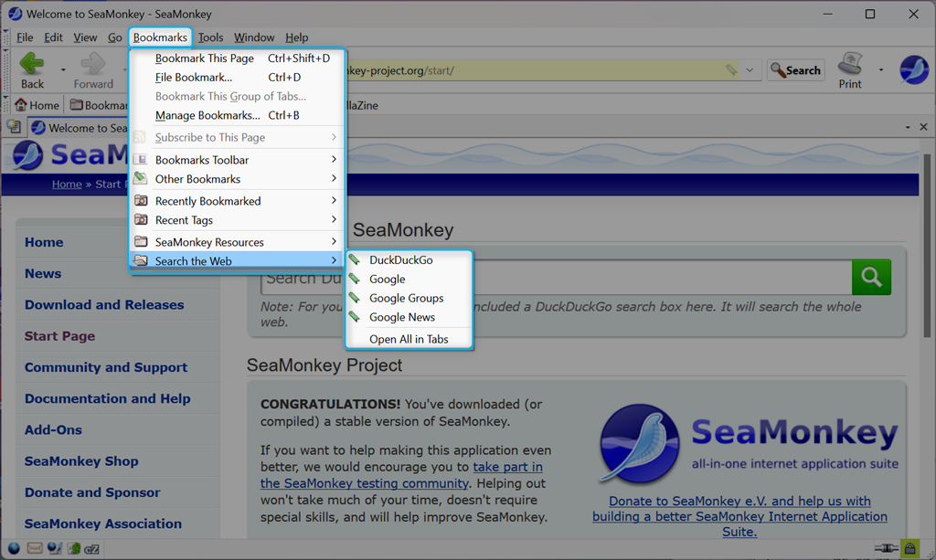Open the Donate and Sponsor link

(92, 492)
